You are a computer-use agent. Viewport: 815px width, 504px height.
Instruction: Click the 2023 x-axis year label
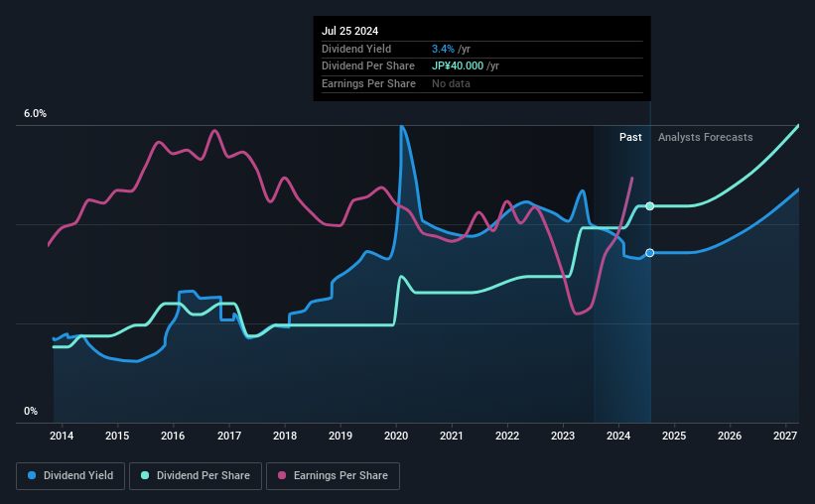tap(563, 436)
